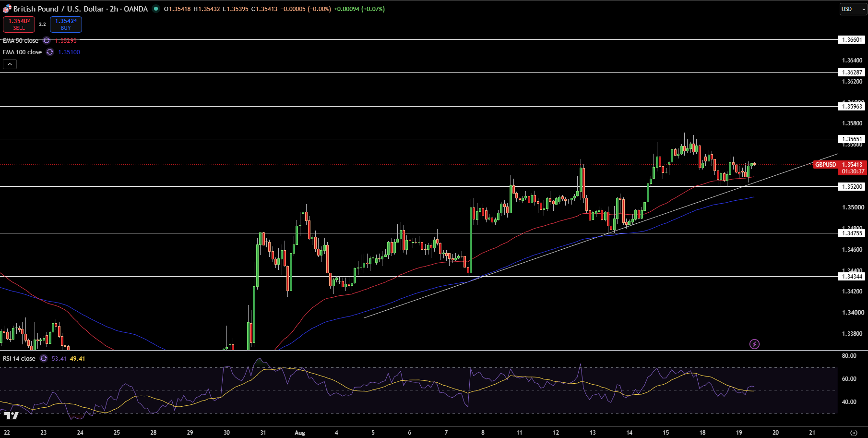Image resolution: width=868 pixels, height=438 pixels.
Task: Select the EMA 50 close indicator label
Action: click(21, 41)
